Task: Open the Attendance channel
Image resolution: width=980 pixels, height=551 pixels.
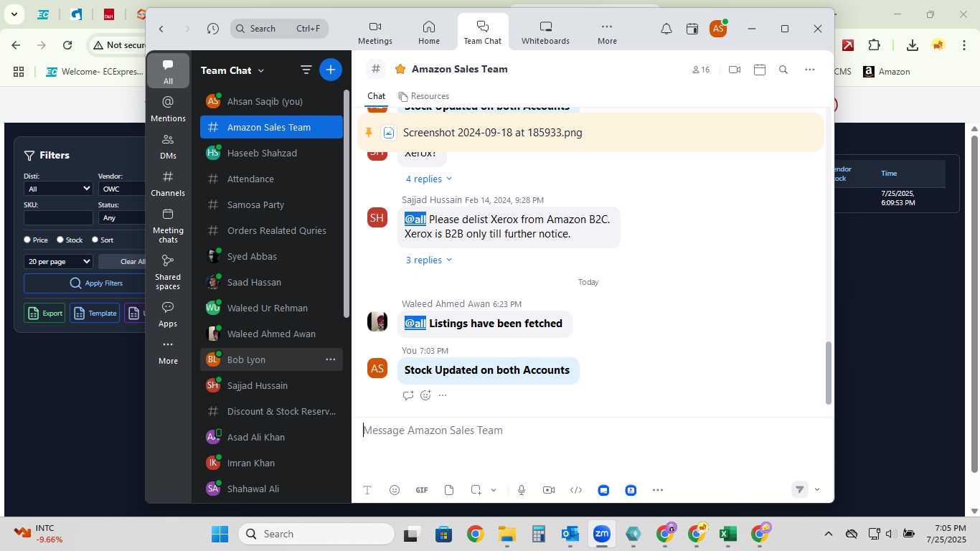Action: point(271,179)
